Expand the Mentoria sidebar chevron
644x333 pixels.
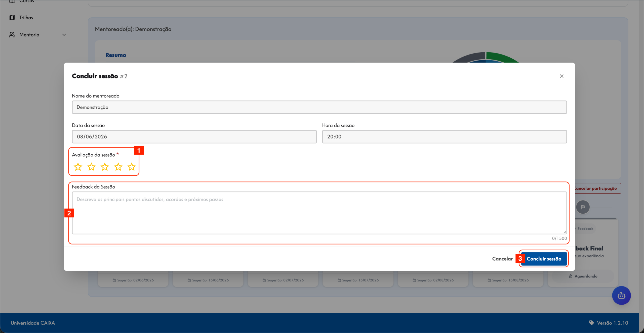(x=64, y=35)
